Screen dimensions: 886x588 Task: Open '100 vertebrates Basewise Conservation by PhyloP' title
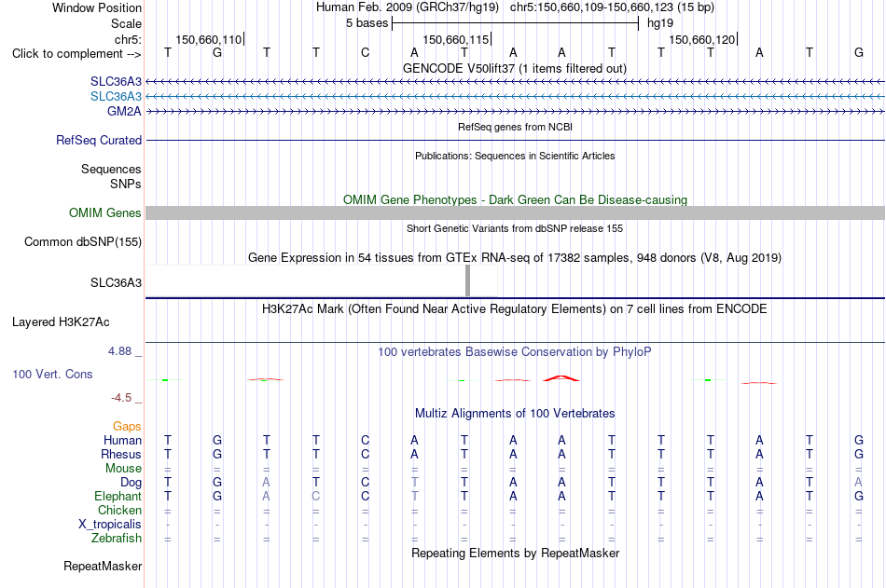515,352
